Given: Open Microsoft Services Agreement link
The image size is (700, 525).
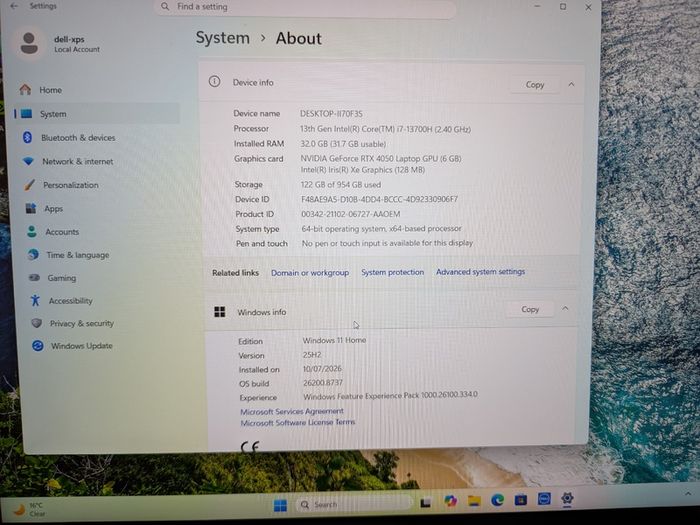Looking at the screenshot, I should coord(292,411).
